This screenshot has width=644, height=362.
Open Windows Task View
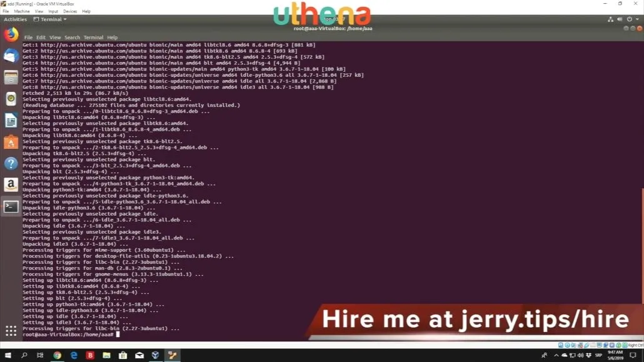[x=40, y=355]
